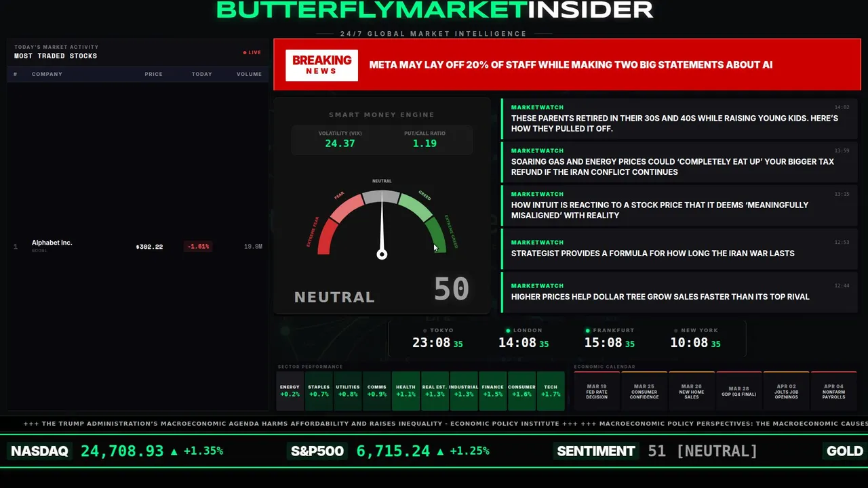868x488 pixels.
Task: Select the Finance sector tile
Action: [x=492, y=391]
